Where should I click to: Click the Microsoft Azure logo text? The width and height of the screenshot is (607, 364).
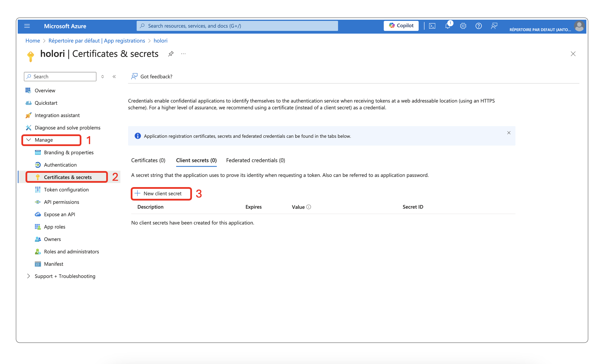click(65, 26)
